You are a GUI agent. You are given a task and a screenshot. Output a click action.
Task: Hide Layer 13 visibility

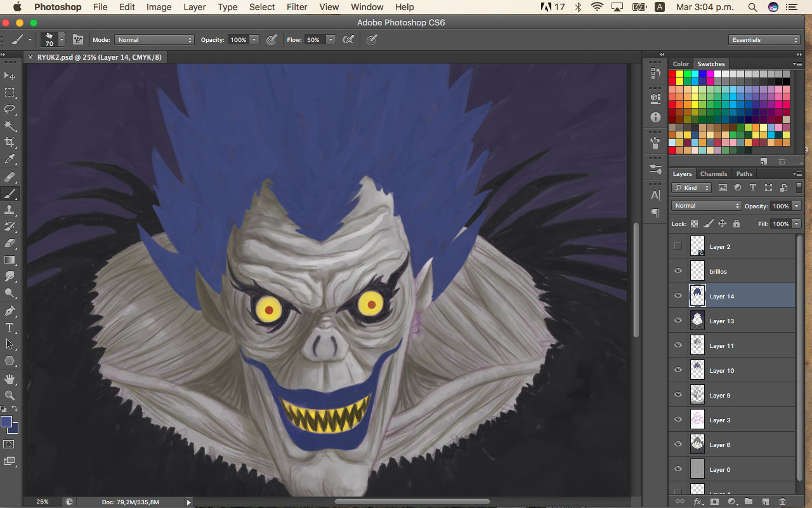click(678, 321)
